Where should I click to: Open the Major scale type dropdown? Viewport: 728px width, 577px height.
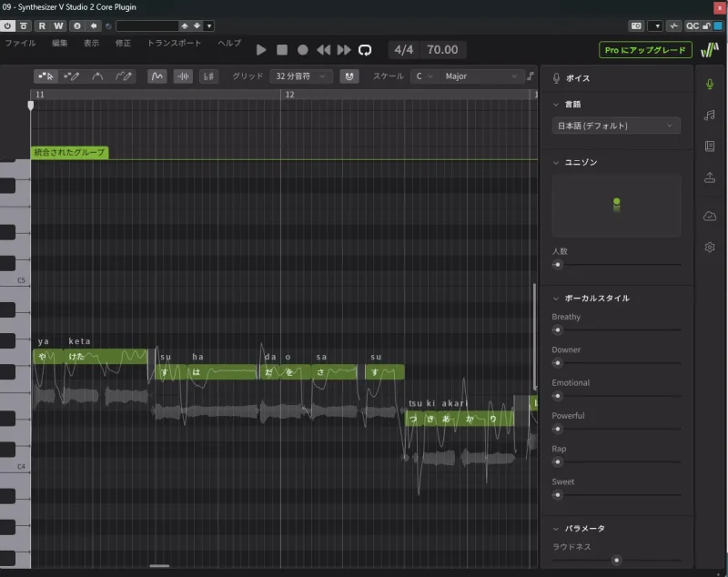click(x=480, y=76)
